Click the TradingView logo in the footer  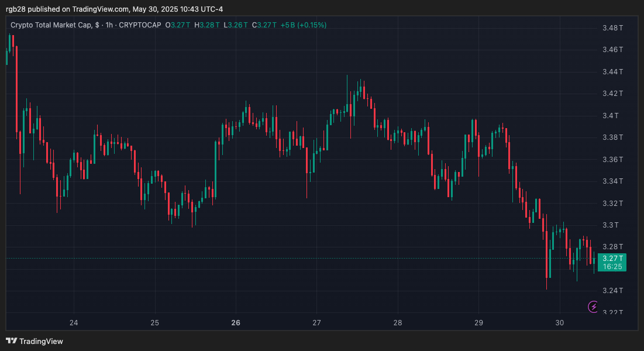point(35,341)
